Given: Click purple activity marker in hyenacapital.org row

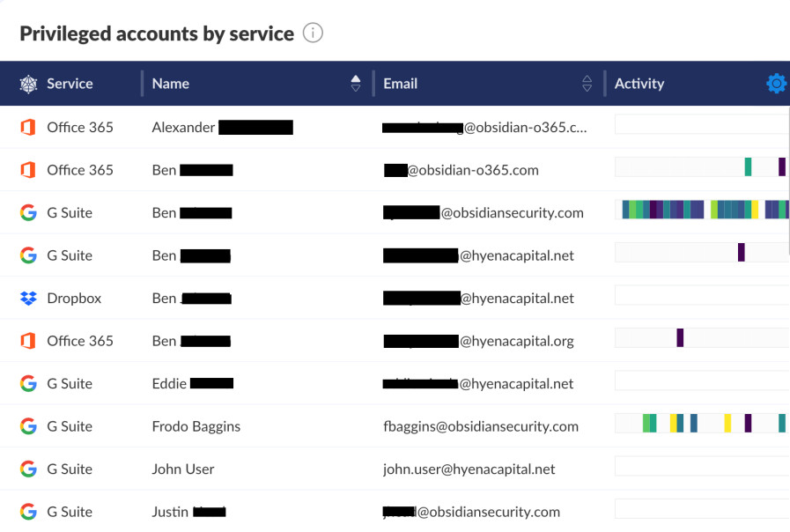Looking at the screenshot, I should 680,337.
